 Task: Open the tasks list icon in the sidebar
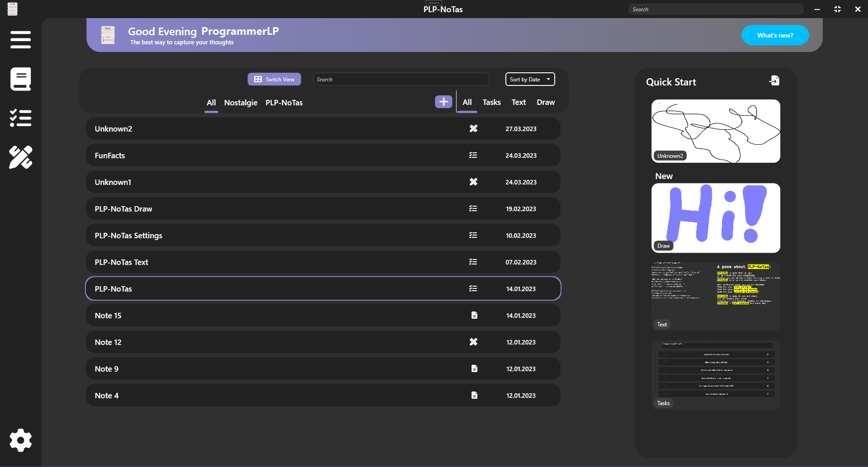click(20, 118)
